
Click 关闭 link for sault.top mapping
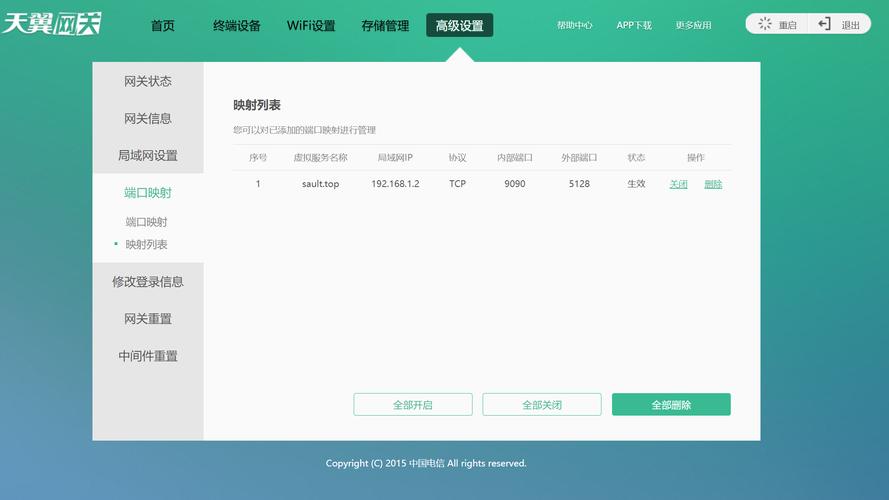click(678, 184)
